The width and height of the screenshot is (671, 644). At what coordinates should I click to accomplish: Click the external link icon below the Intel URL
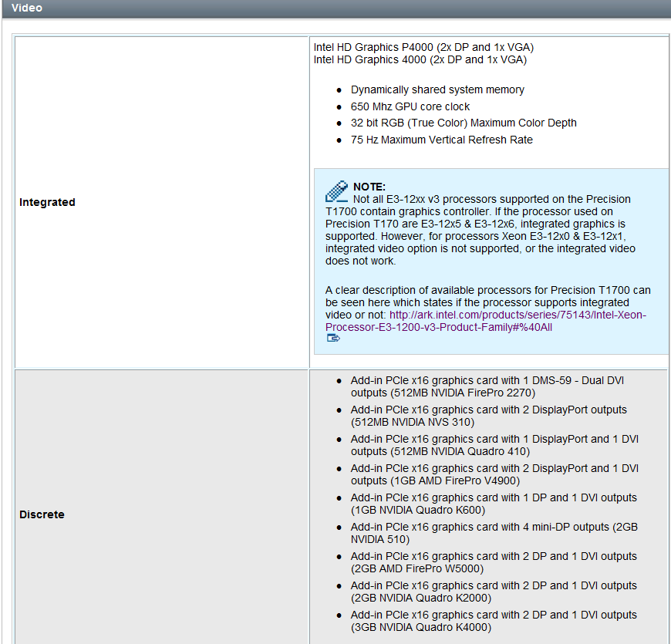click(333, 339)
